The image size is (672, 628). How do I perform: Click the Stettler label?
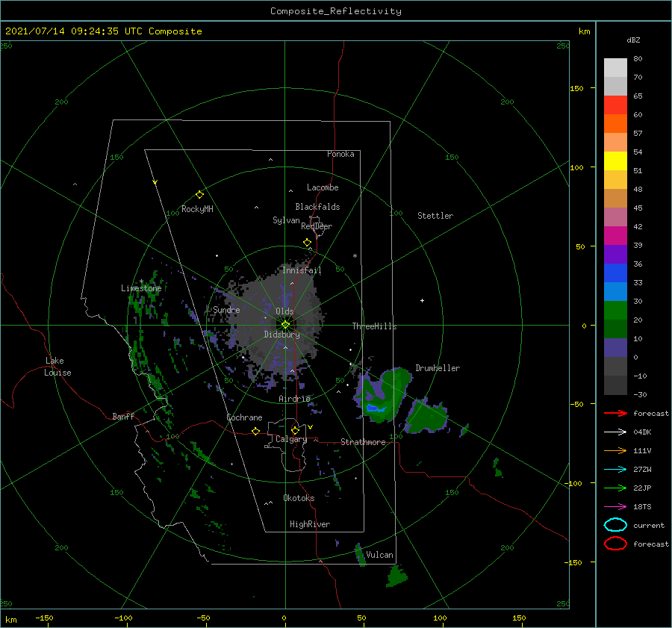435,216
